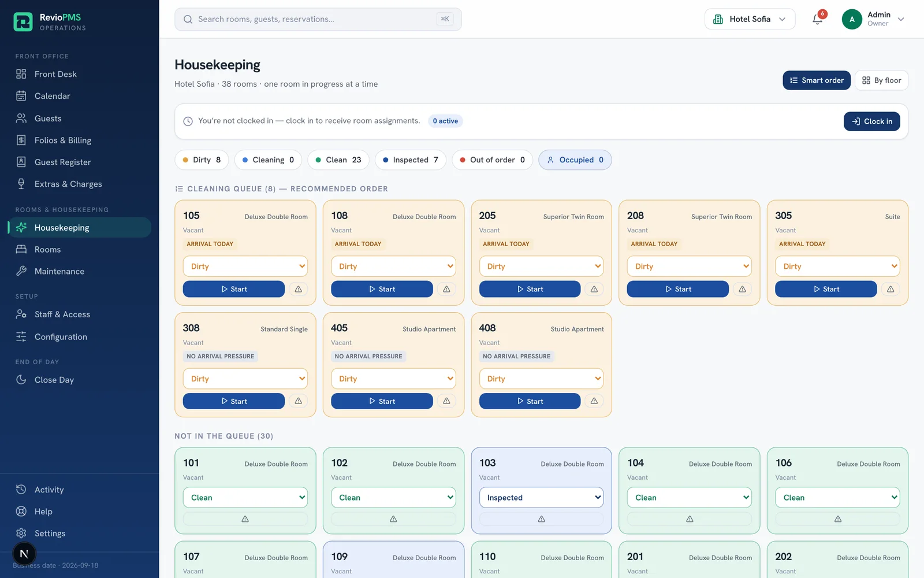Viewport: 924px width, 578px height.
Task: Click the round N badge icon
Action: (x=24, y=554)
